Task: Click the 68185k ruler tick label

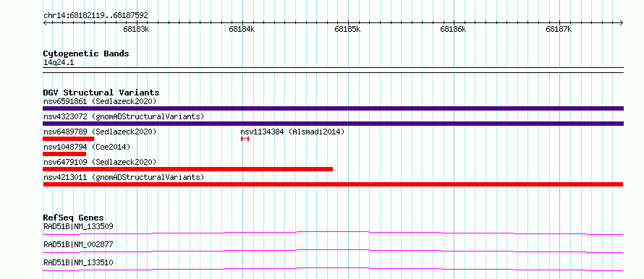Action: [x=347, y=29]
